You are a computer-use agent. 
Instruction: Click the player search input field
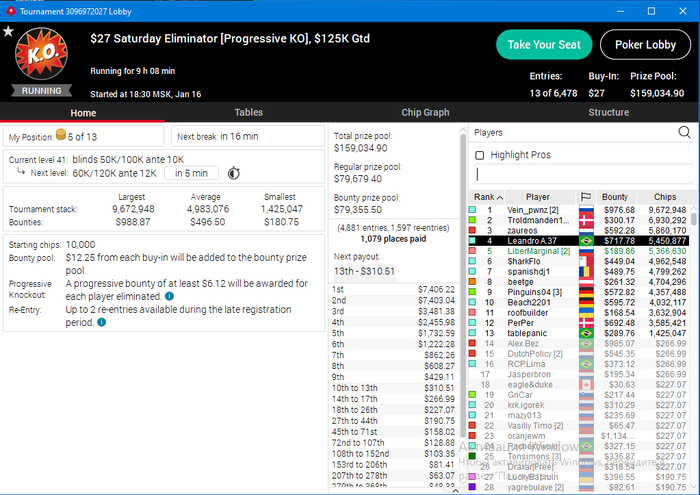[583, 174]
